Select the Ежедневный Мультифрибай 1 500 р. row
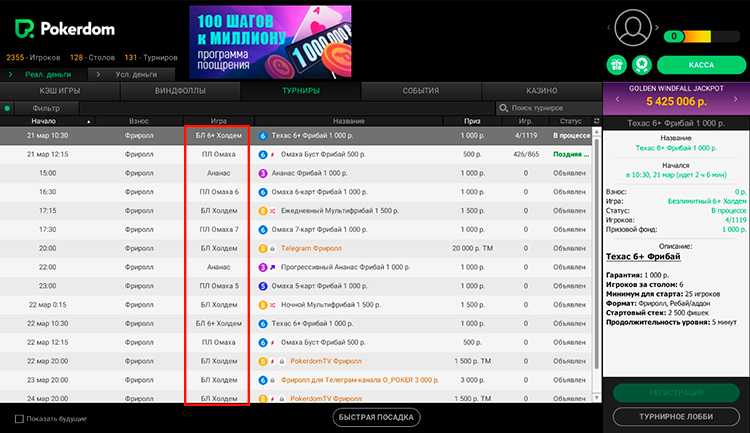Viewport: 750px width, 433px height. click(296, 211)
